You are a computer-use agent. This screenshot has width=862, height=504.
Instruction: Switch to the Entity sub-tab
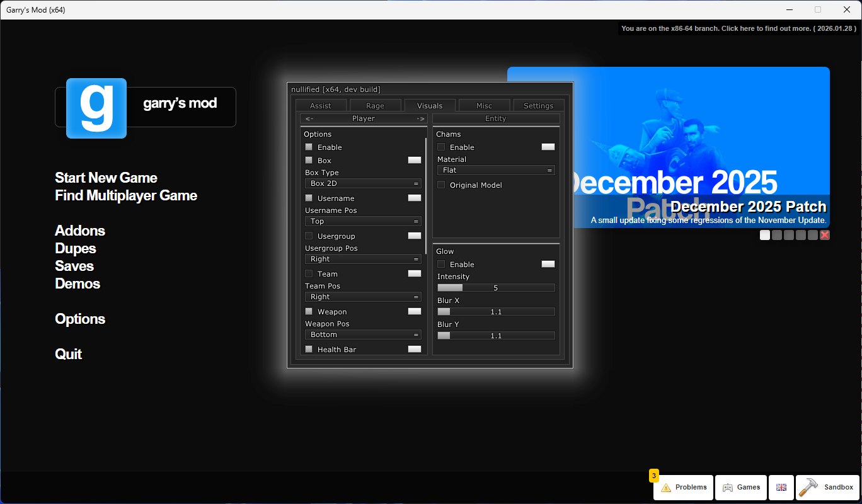coord(496,118)
